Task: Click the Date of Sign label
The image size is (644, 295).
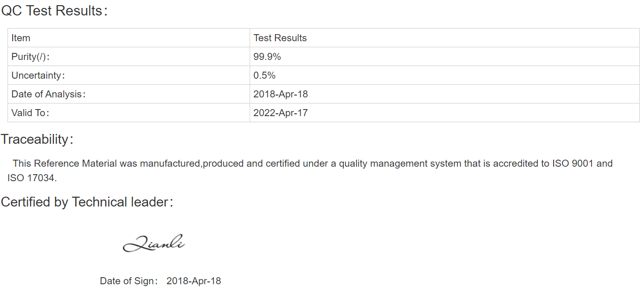Action: point(129,281)
